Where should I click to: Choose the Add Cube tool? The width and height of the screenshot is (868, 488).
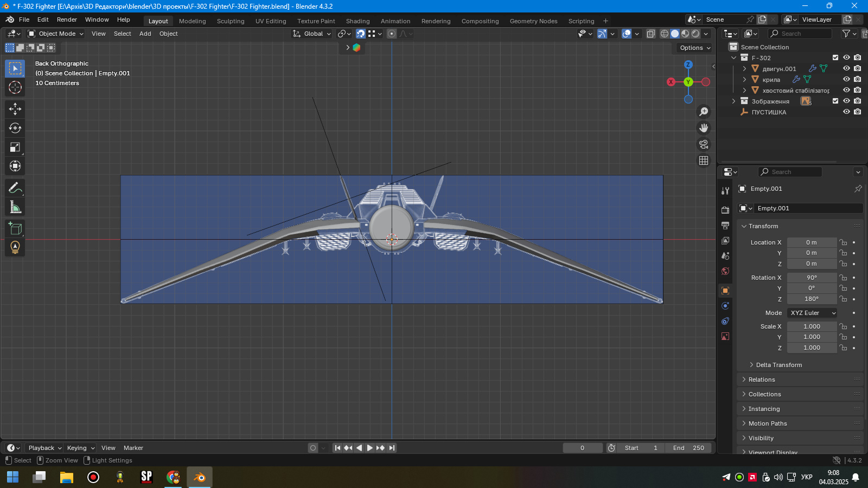pos(15,228)
